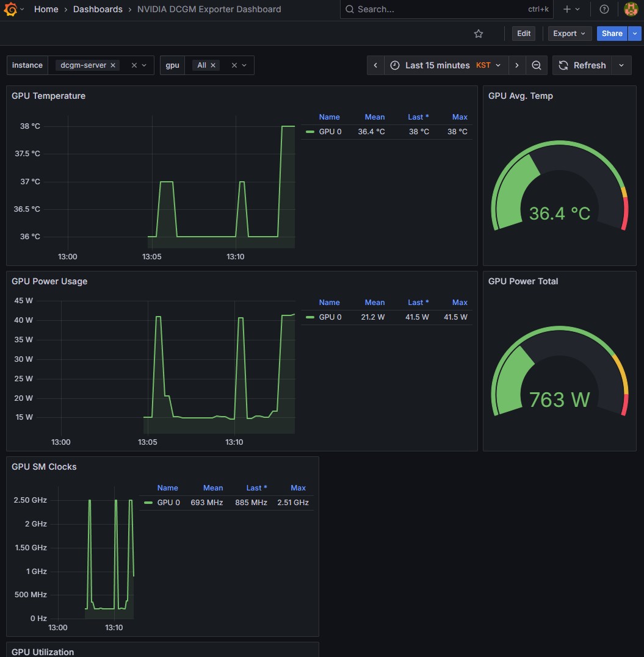The image size is (644, 657).
Task: Remove the All gpu filter tag
Action: point(213,65)
